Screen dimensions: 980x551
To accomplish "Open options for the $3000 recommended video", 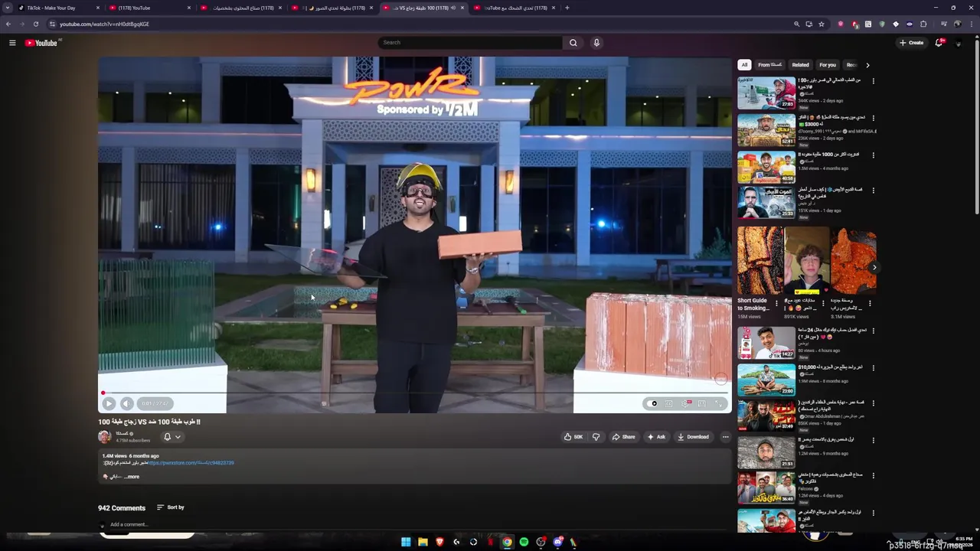I will click(x=873, y=119).
